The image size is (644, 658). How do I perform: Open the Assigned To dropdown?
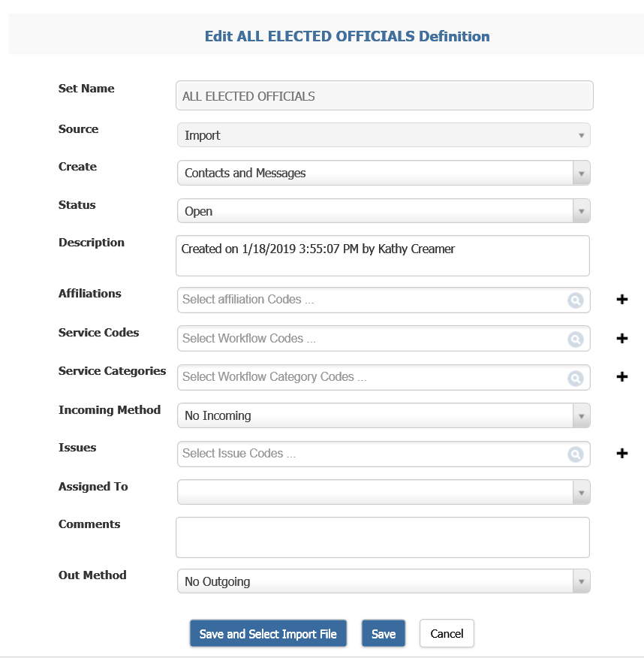tap(384, 492)
